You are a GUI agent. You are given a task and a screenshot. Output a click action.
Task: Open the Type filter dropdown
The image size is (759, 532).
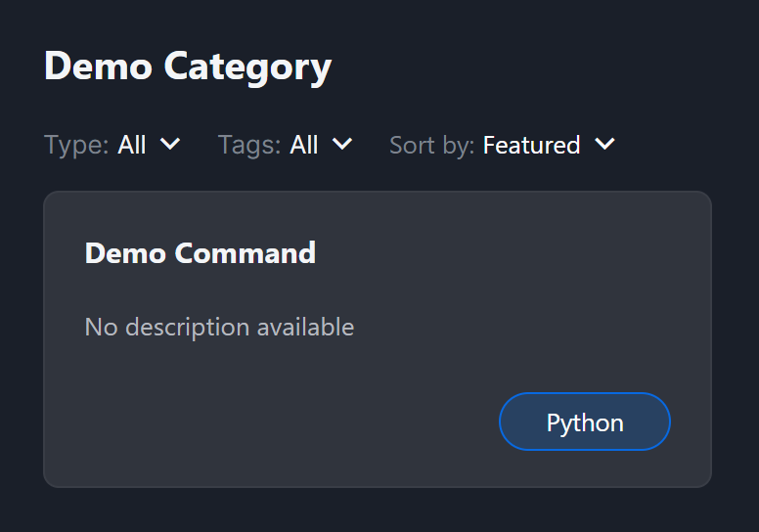click(112, 145)
